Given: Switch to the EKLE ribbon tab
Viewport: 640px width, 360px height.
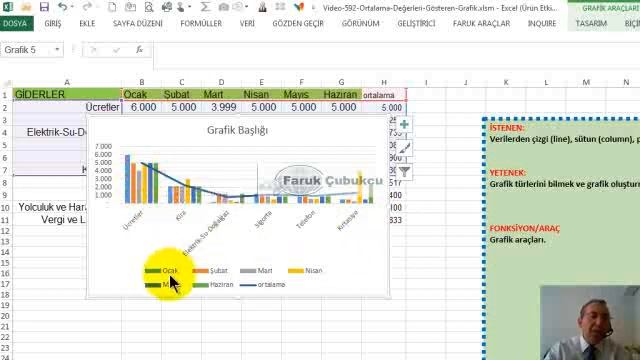Looking at the screenshot, I should (87, 24).
